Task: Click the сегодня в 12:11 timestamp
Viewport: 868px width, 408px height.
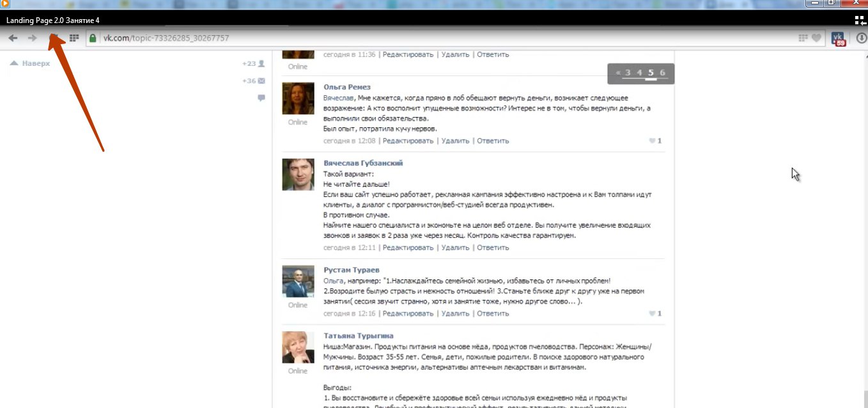Action: tap(350, 247)
